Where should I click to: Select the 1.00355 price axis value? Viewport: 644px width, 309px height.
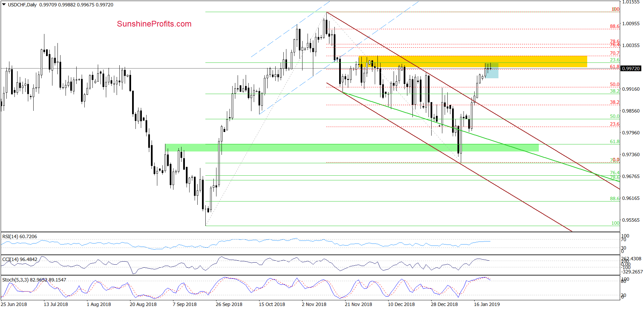coord(631,45)
